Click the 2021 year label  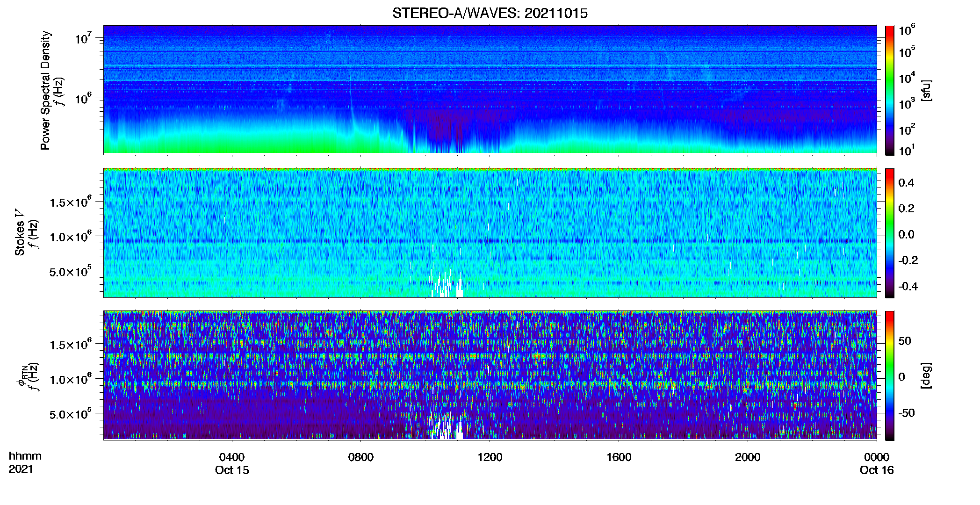pyautogui.click(x=21, y=469)
